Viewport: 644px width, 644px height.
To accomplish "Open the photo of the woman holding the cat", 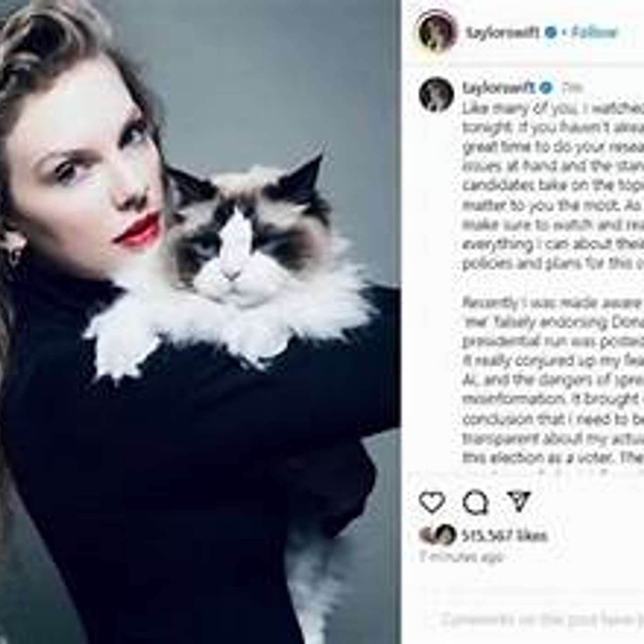I will [x=200, y=322].
